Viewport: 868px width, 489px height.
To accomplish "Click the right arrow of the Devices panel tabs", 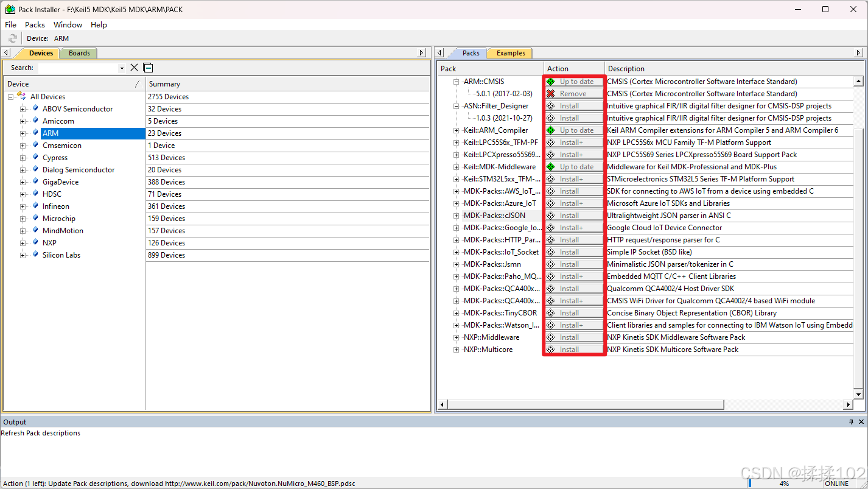I will tap(422, 53).
